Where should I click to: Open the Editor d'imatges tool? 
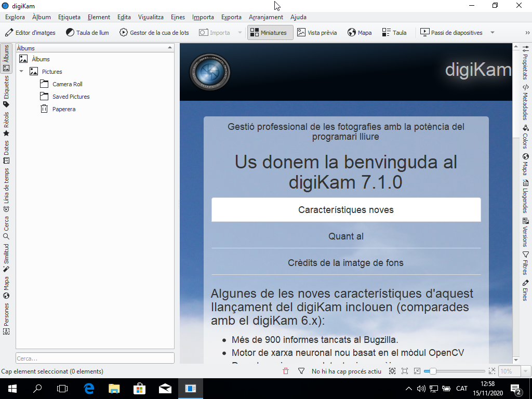[x=30, y=33]
